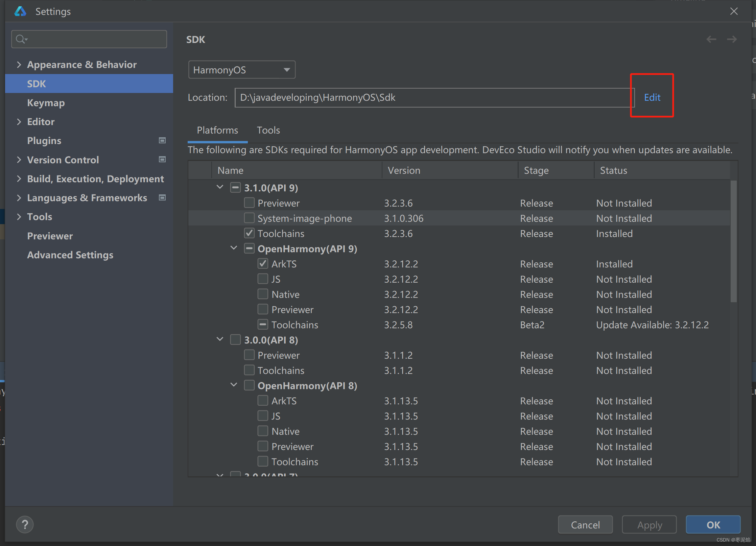This screenshot has width=756, height=546.
Task: Check OpenHarmony(API 8) group checkbox
Action: tap(249, 385)
